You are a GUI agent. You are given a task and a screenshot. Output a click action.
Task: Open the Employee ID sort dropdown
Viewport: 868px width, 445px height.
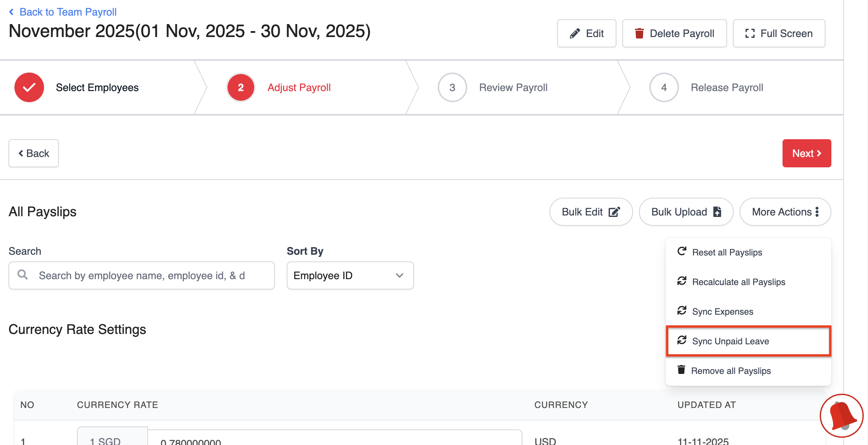click(350, 275)
